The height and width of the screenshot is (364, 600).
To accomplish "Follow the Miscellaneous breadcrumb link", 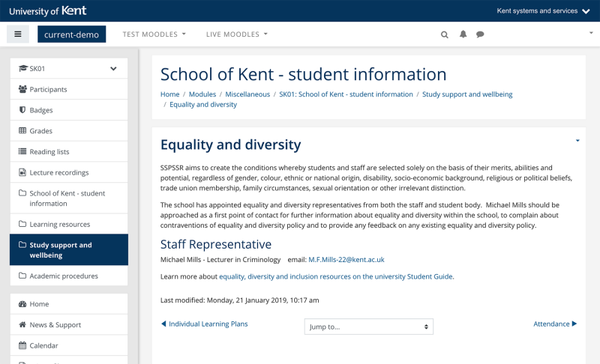I will 247,94.
